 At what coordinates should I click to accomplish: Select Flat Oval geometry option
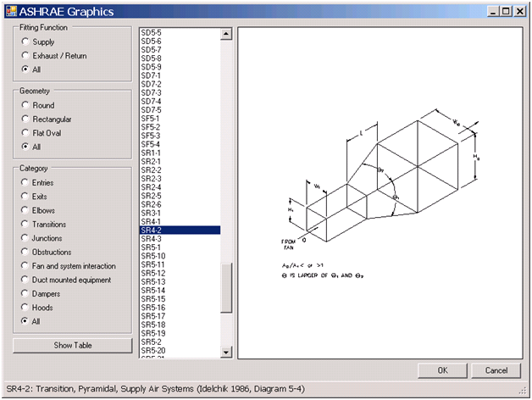pyautogui.click(x=25, y=132)
